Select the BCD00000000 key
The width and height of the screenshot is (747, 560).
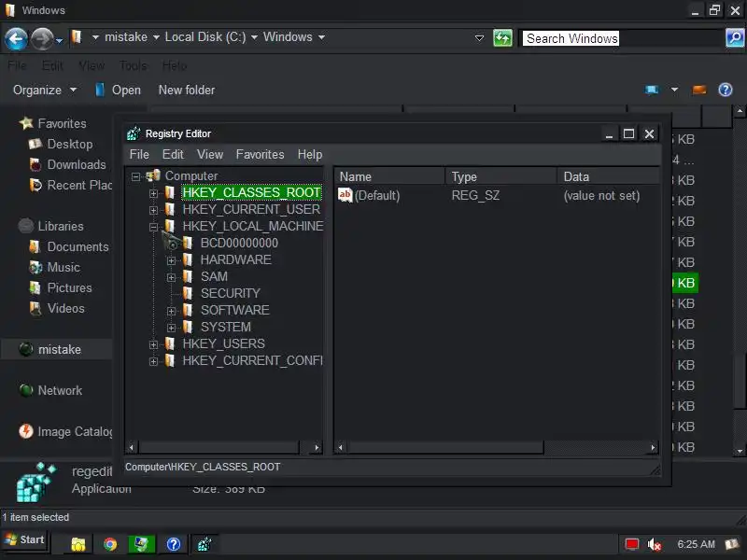point(239,243)
